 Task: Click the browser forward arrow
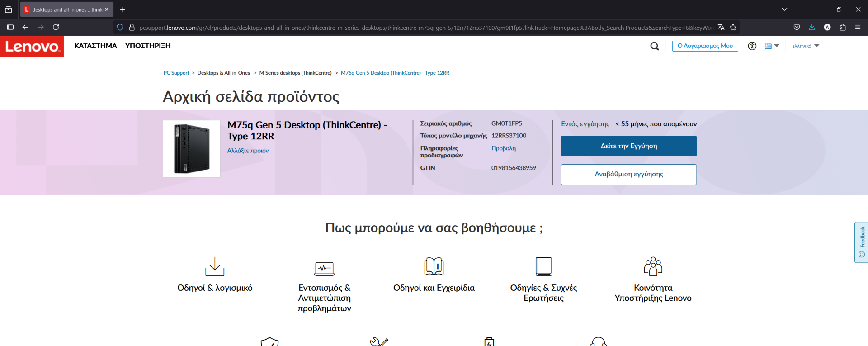(41, 27)
